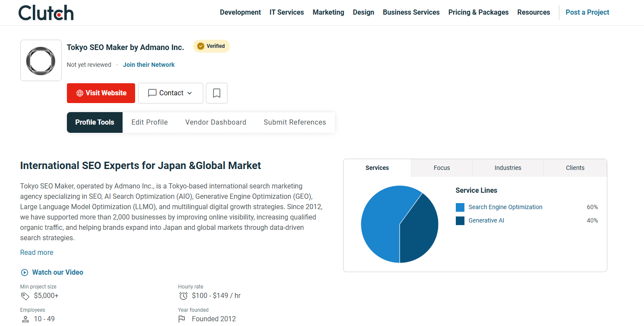Click the Founded 2012 text
Image resolution: width=644 pixels, height=326 pixels.
point(214,319)
